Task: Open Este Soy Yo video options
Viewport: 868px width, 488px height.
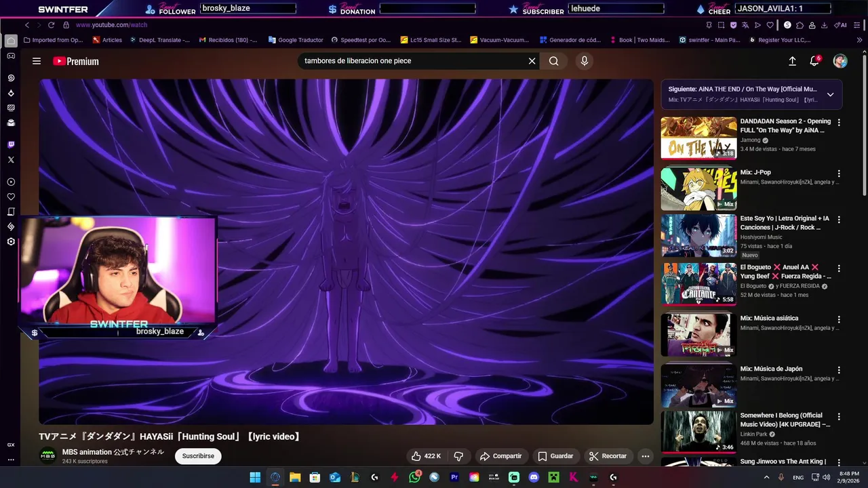Action: [839, 220]
